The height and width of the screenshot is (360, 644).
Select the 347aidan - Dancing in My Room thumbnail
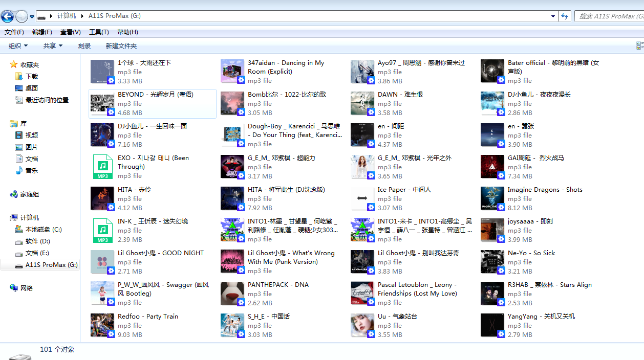[232, 72]
